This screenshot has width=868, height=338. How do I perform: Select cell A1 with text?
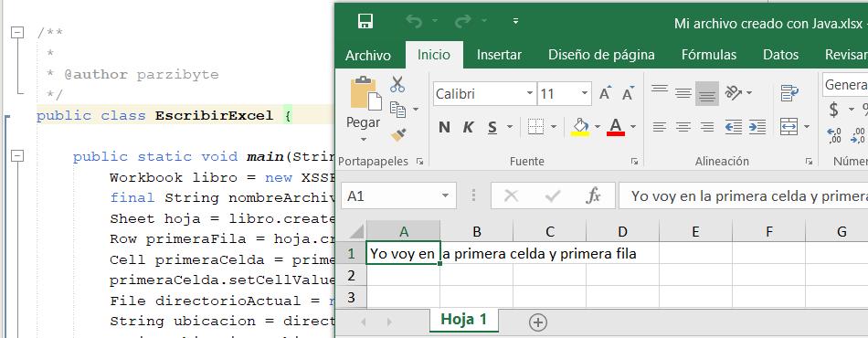click(x=403, y=253)
